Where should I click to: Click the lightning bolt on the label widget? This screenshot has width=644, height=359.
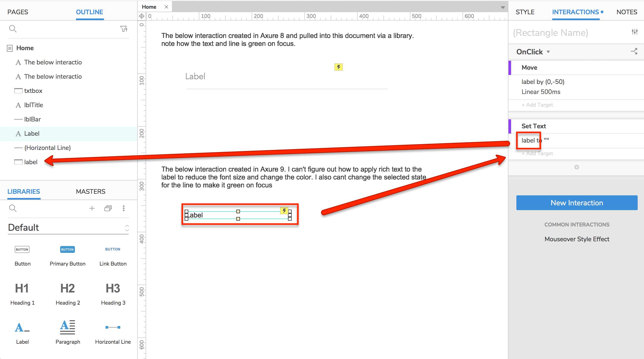284,211
